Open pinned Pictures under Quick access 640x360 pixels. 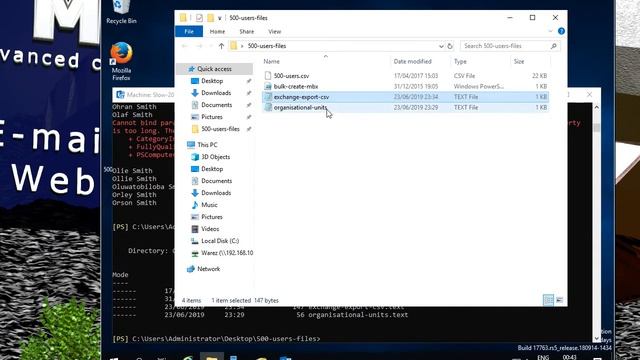tap(212, 117)
